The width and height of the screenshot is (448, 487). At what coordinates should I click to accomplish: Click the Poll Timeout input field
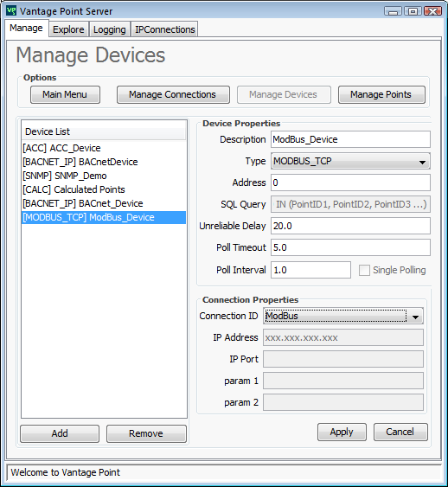point(350,247)
